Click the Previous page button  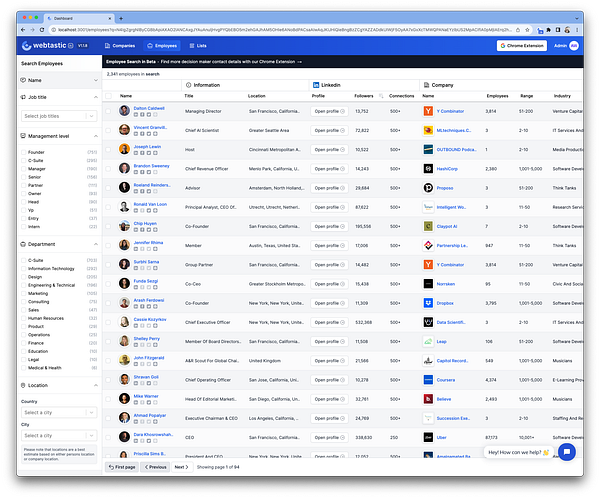click(x=155, y=467)
